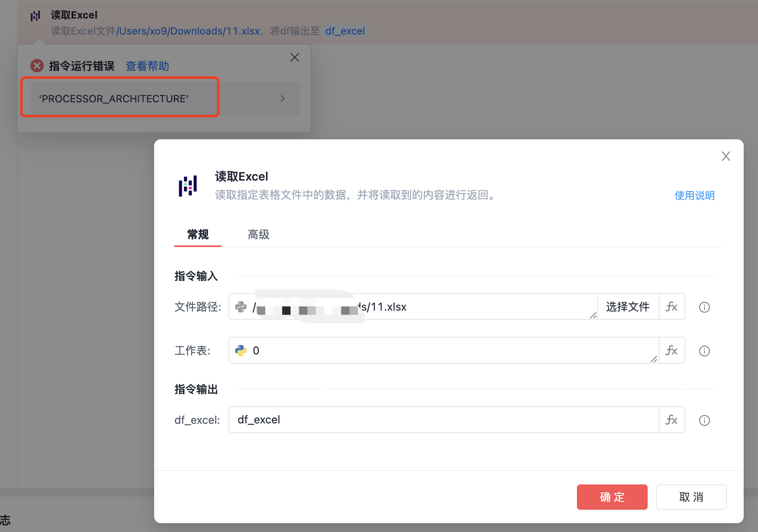Click the red error icon in popup

point(37,66)
